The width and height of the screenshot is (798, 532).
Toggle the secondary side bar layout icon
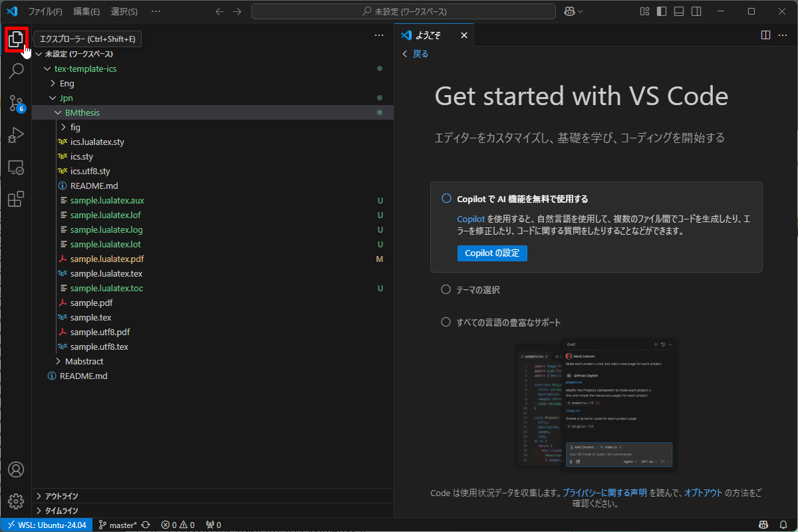tap(696, 11)
